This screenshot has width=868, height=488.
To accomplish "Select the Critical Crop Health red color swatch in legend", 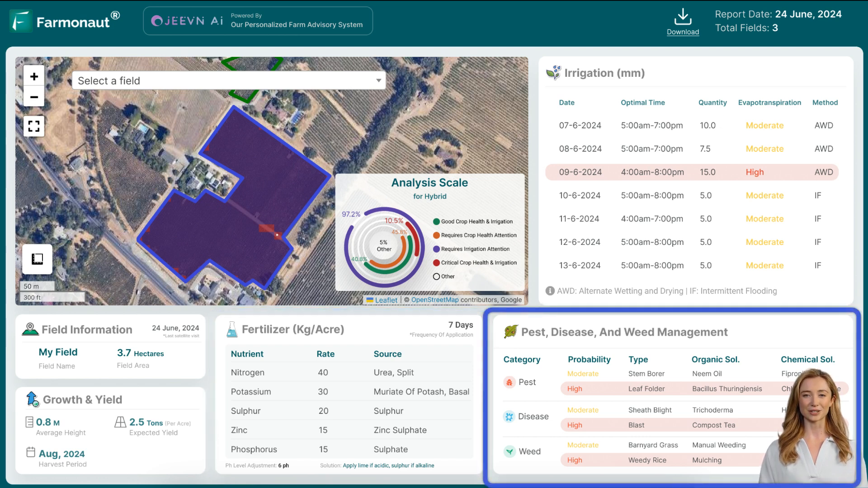I will [x=438, y=262].
